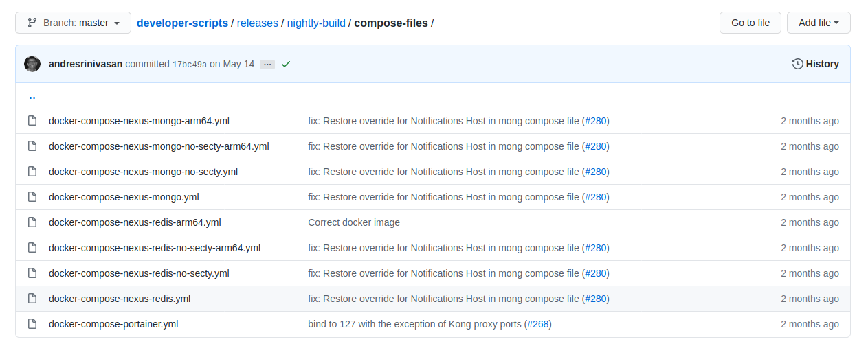Click the branch icon in Branch selector
Viewport: 868px width, 346px height.
(x=32, y=23)
